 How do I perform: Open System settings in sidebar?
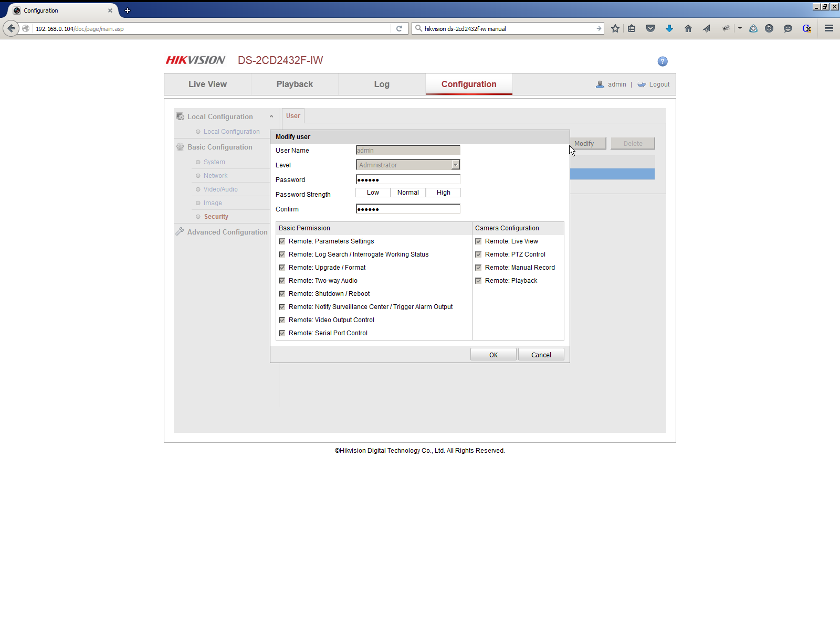214,162
